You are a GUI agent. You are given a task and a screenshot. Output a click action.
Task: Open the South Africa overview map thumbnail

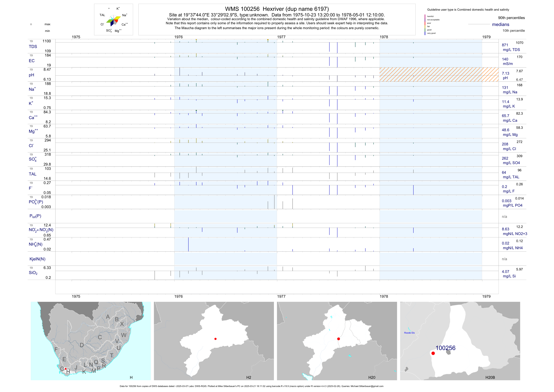point(91,341)
